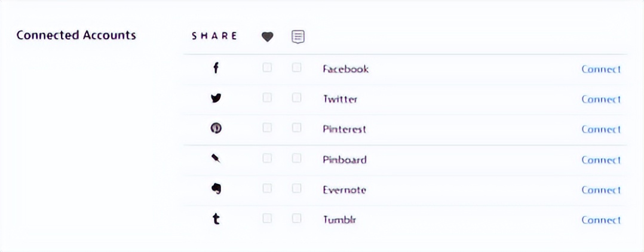
Task: Click the Twitter bird icon
Action: [x=216, y=98]
